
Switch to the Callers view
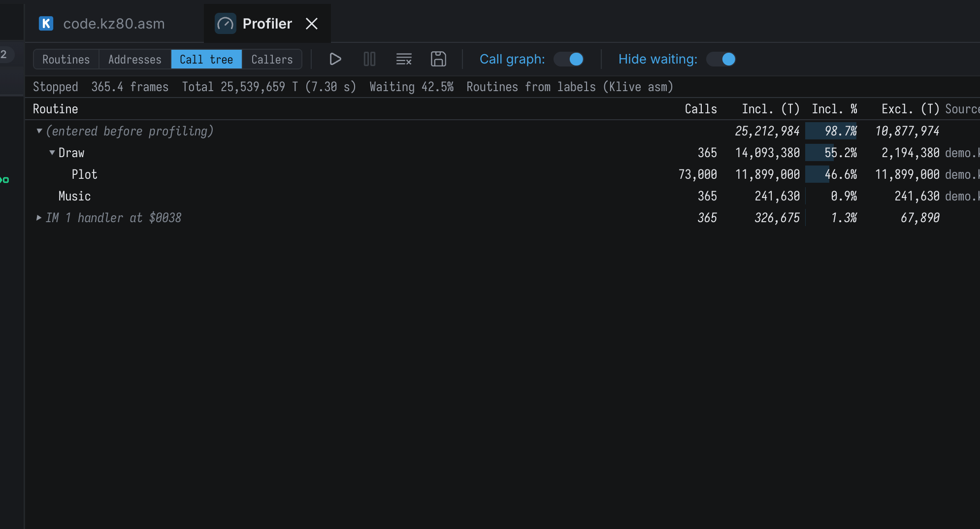pos(272,59)
